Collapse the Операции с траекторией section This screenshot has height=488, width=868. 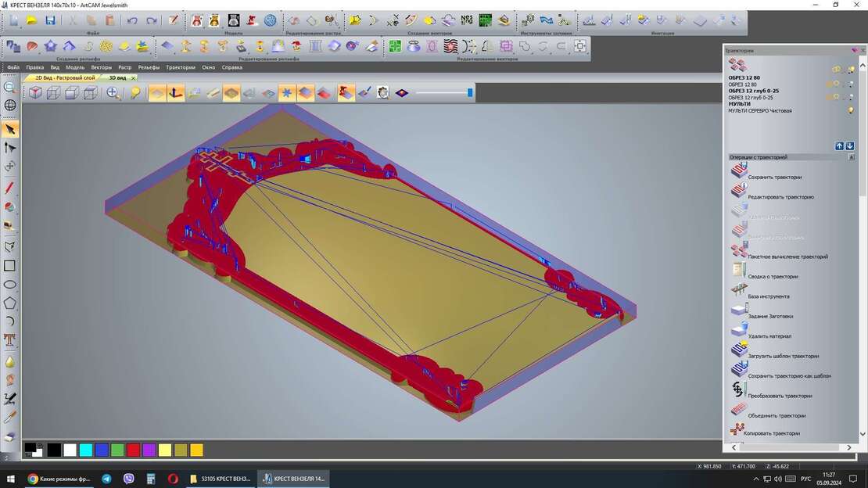(x=851, y=157)
